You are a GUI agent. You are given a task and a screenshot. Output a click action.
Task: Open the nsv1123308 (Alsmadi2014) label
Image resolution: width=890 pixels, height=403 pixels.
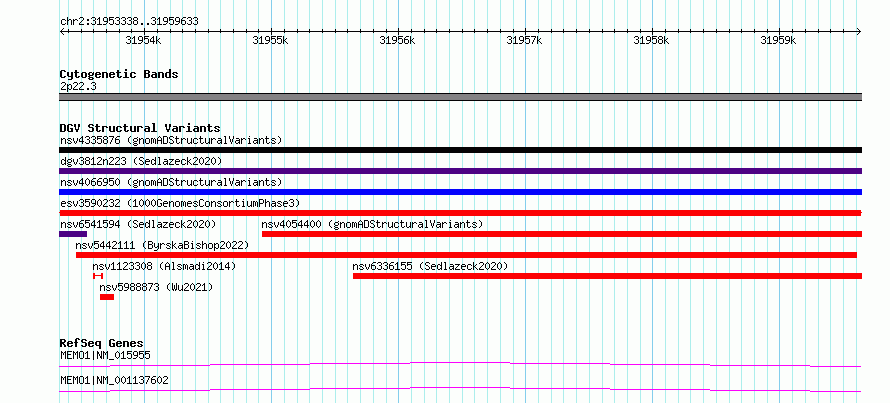(x=164, y=266)
